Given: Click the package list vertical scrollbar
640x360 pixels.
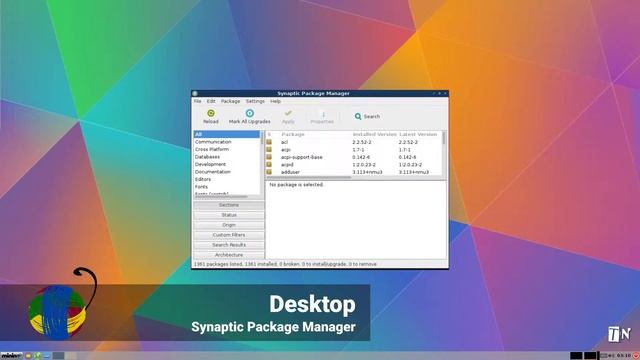Looking at the screenshot, I should [444, 153].
